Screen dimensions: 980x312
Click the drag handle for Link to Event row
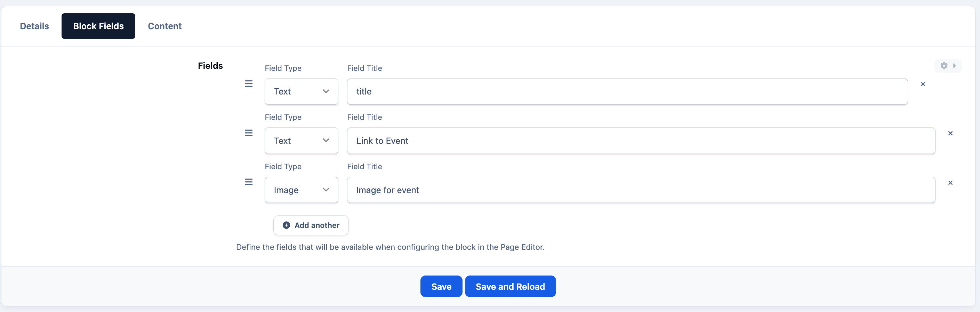pos(248,133)
